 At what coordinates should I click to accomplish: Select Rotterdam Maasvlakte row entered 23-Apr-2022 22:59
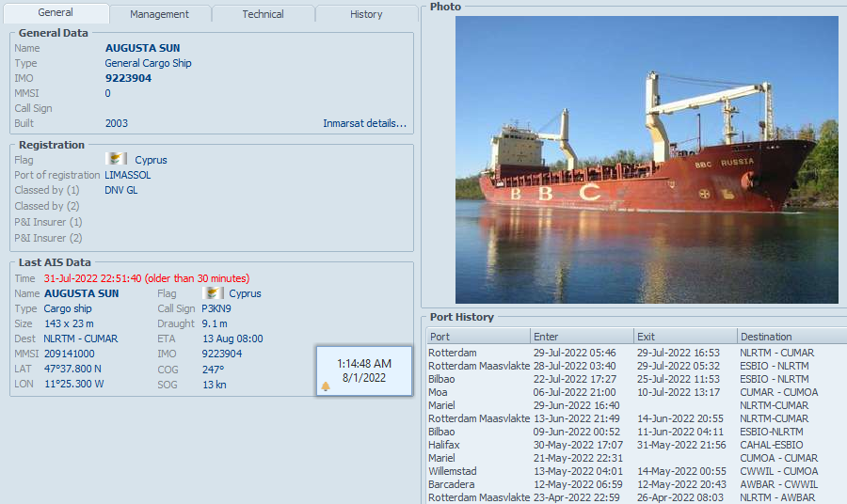click(x=637, y=497)
